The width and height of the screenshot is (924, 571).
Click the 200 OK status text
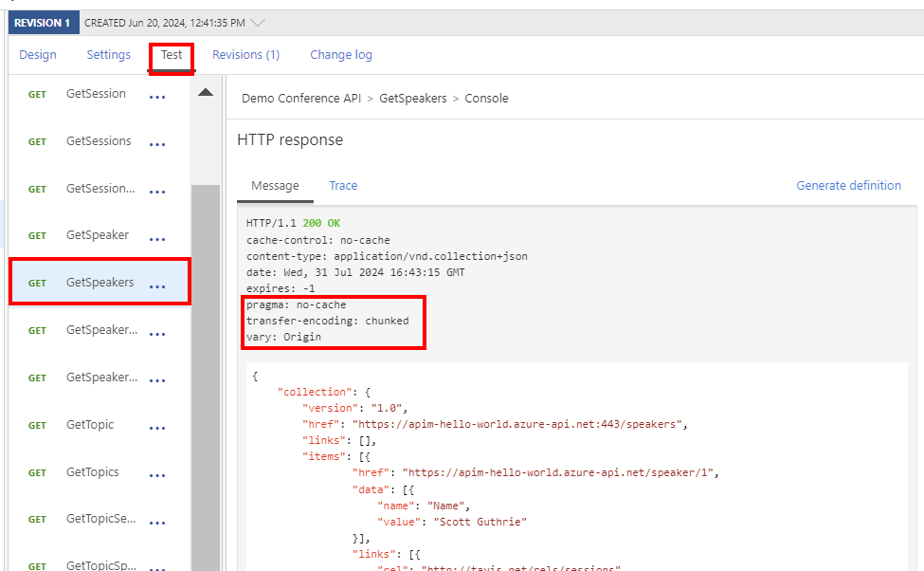321,223
